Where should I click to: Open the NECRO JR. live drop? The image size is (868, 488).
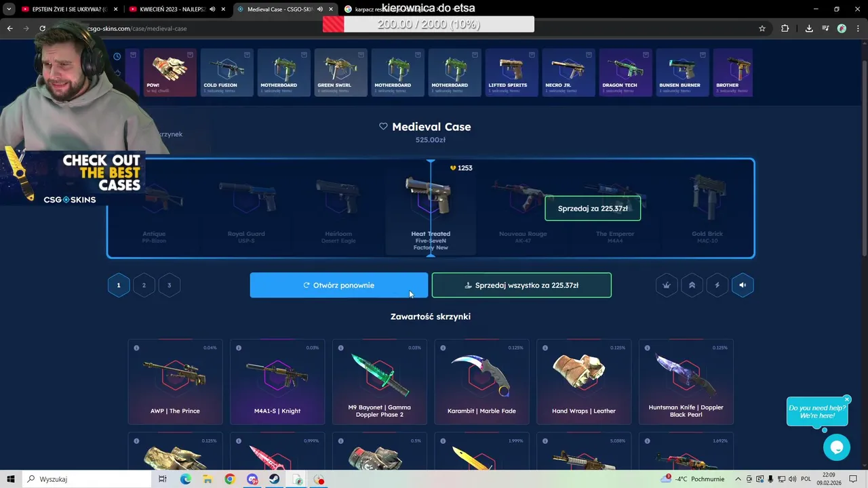[569, 73]
